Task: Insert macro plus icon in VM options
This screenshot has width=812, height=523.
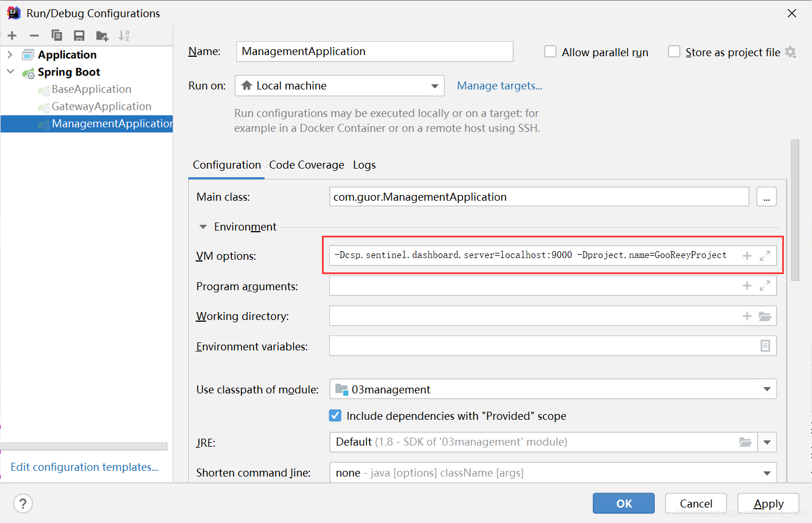Action: coord(747,256)
